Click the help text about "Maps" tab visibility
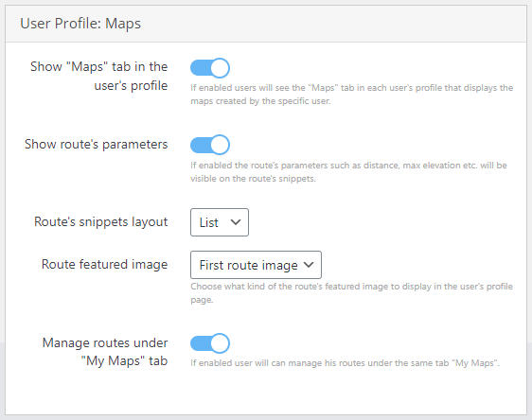The image size is (532, 420). [351, 95]
